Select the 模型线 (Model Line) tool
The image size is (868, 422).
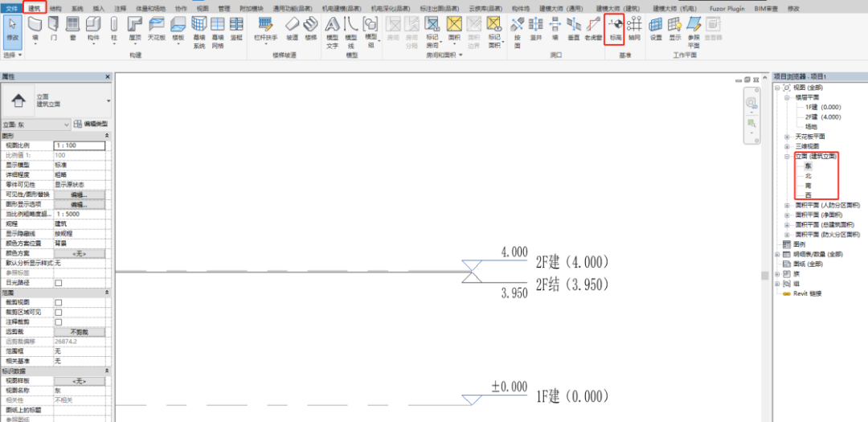pyautogui.click(x=351, y=33)
